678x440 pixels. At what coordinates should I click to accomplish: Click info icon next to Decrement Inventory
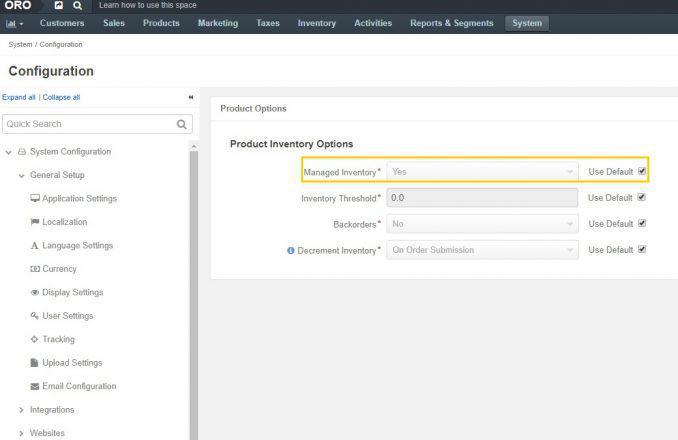coord(291,250)
